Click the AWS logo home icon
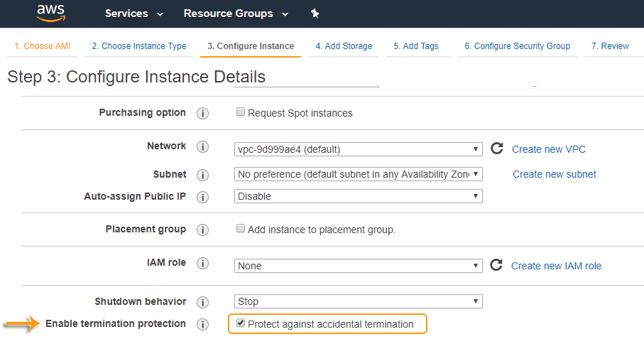 click(51, 14)
